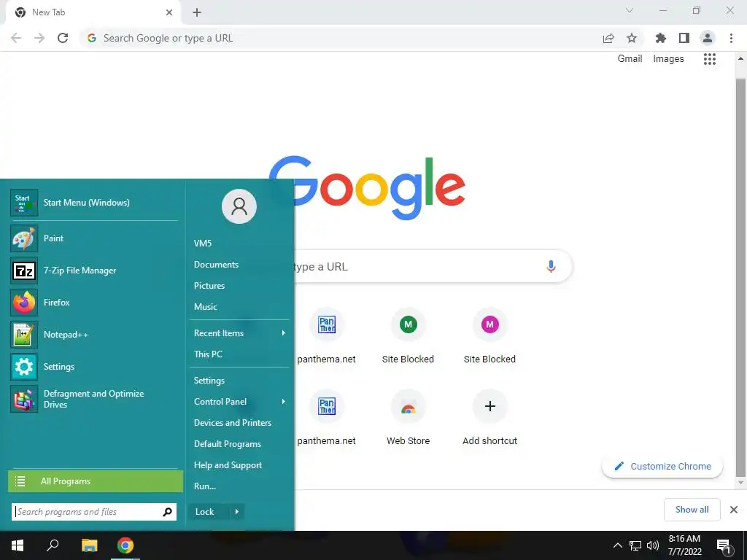Open File Explorer from taskbar
The height and width of the screenshot is (560, 747).
pyautogui.click(x=89, y=545)
